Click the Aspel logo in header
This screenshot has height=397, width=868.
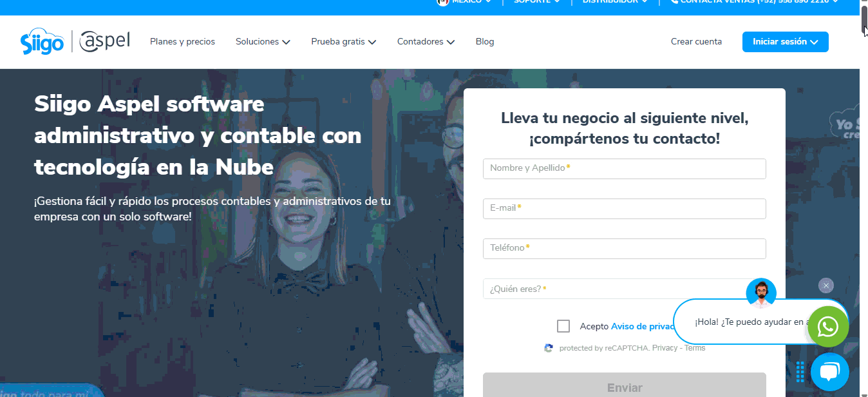tap(105, 41)
